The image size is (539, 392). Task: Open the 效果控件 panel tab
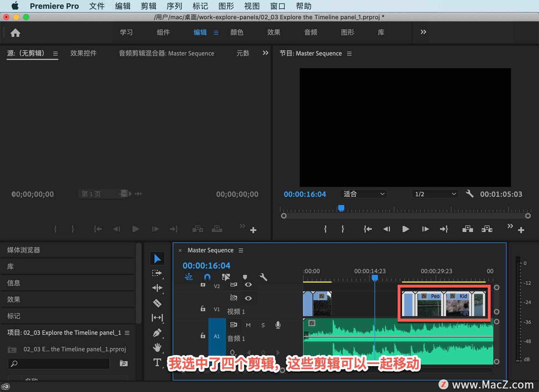pyautogui.click(x=83, y=53)
